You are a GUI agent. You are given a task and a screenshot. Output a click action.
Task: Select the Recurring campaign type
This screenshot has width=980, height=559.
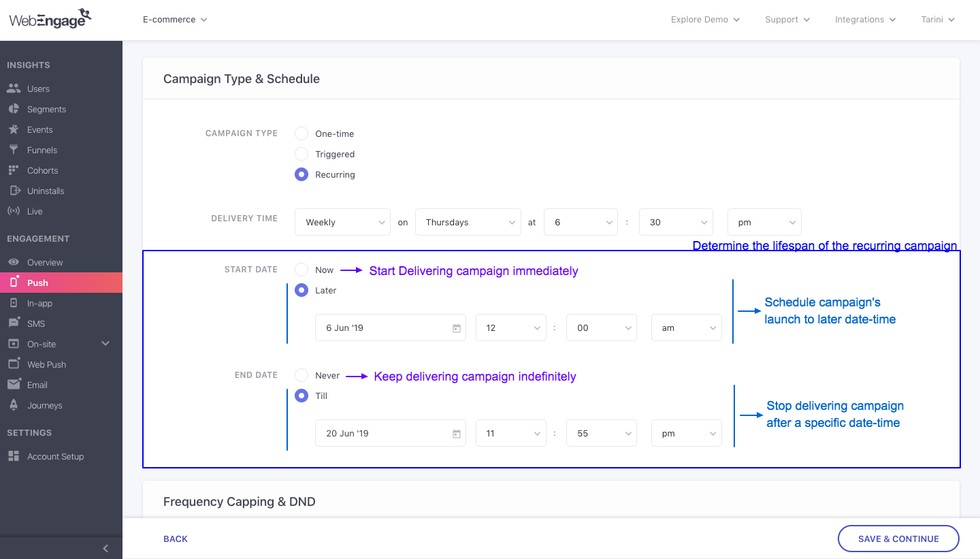point(301,174)
